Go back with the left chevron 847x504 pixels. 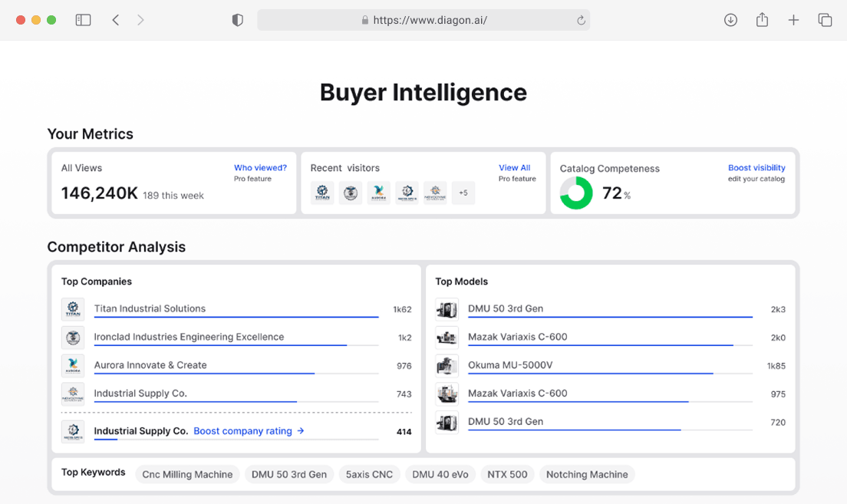pos(116,20)
